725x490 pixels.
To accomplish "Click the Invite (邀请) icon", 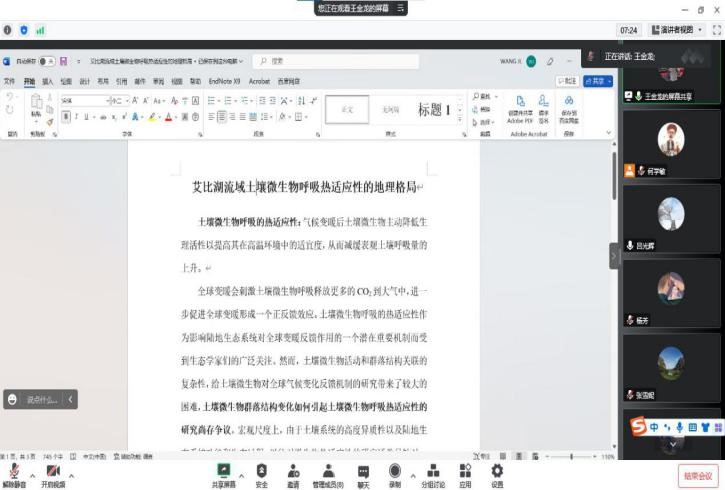I will click(x=293, y=470).
